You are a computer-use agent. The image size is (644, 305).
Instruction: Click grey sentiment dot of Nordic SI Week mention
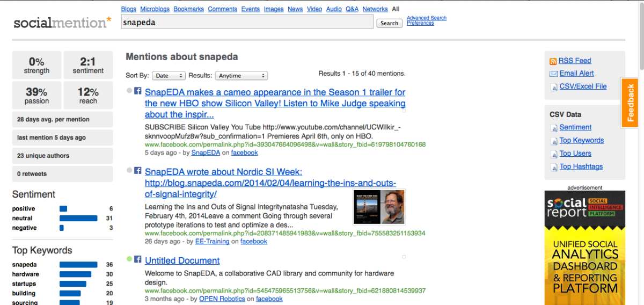click(129, 170)
